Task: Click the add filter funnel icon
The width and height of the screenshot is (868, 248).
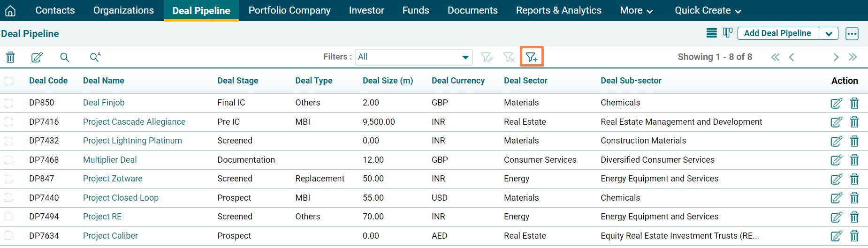Action: tap(531, 57)
